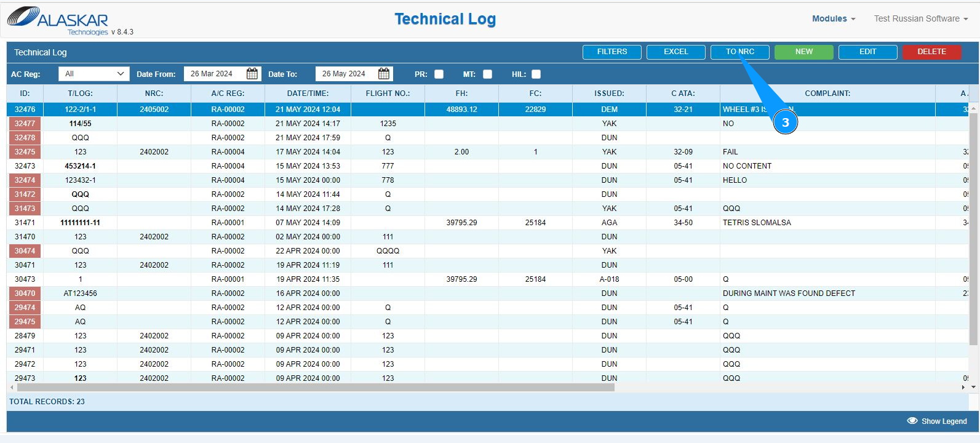980x443 pixels.
Task: Click T/LOG value 453214-1
Action: 80,166
